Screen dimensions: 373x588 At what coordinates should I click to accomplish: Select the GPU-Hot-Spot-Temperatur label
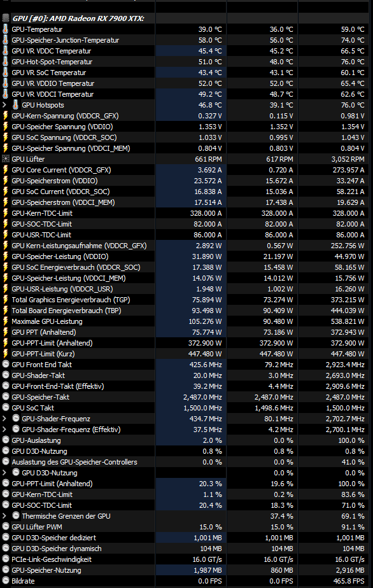52,62
